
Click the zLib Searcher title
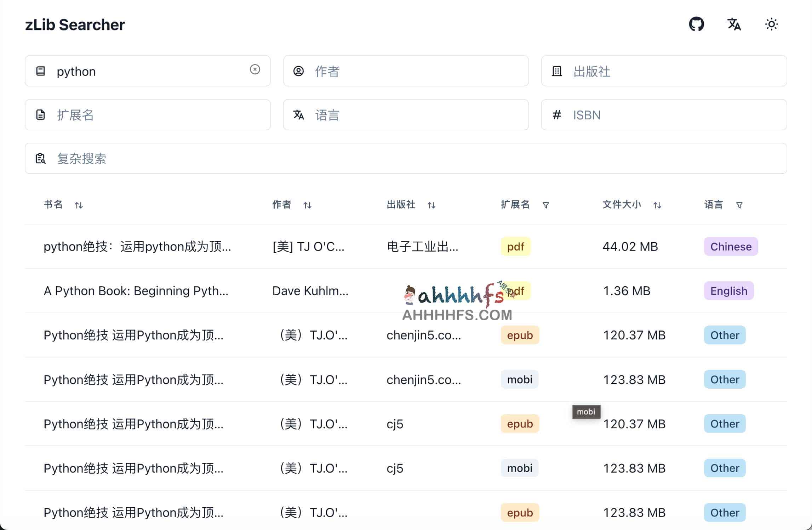pos(75,24)
